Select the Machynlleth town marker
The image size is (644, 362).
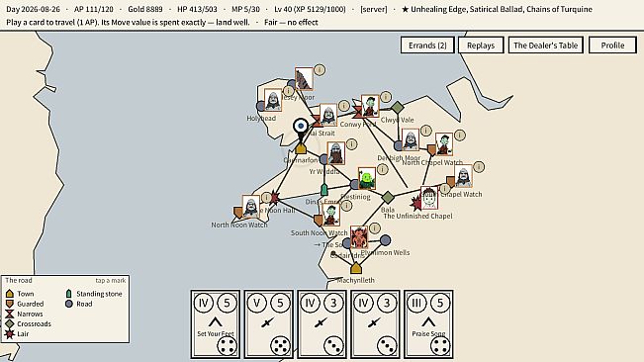pyautogui.click(x=356, y=268)
